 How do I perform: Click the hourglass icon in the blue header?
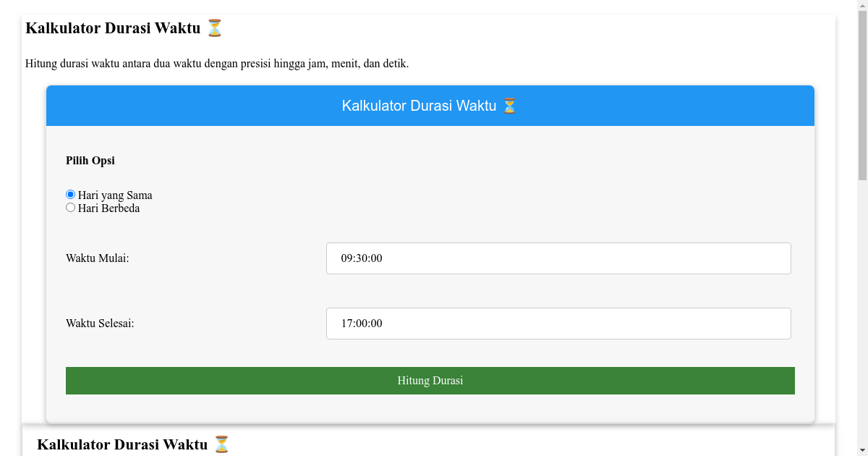coord(510,105)
